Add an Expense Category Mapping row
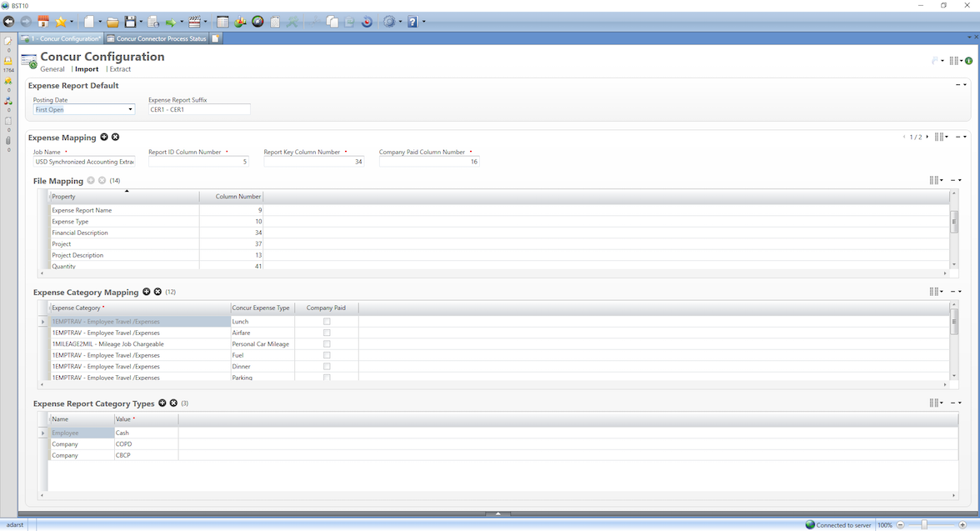Viewport: 980px width, 531px height. [147, 292]
